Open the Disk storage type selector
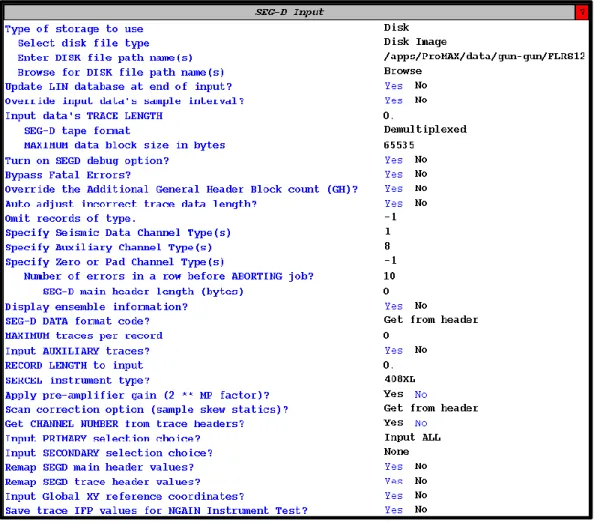This screenshot has width=594, height=523. (396, 28)
